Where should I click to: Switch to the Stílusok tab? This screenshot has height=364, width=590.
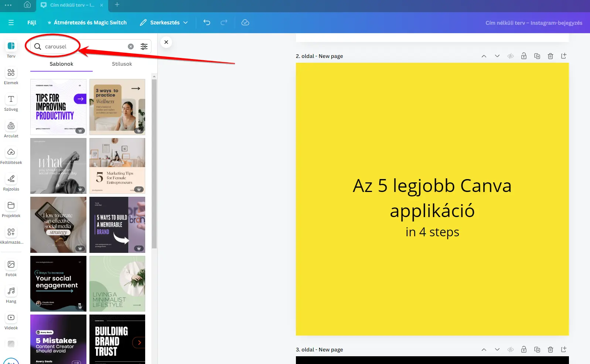click(x=122, y=64)
